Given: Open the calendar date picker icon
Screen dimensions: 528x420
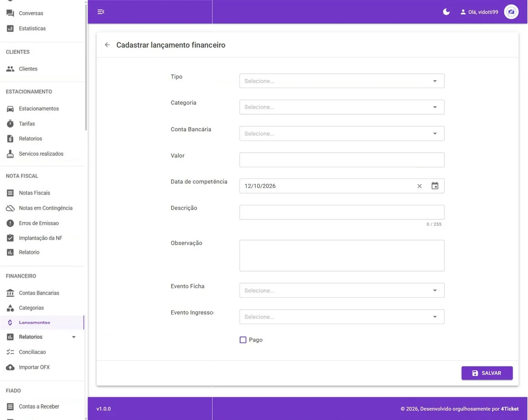Looking at the screenshot, I should pos(435,186).
